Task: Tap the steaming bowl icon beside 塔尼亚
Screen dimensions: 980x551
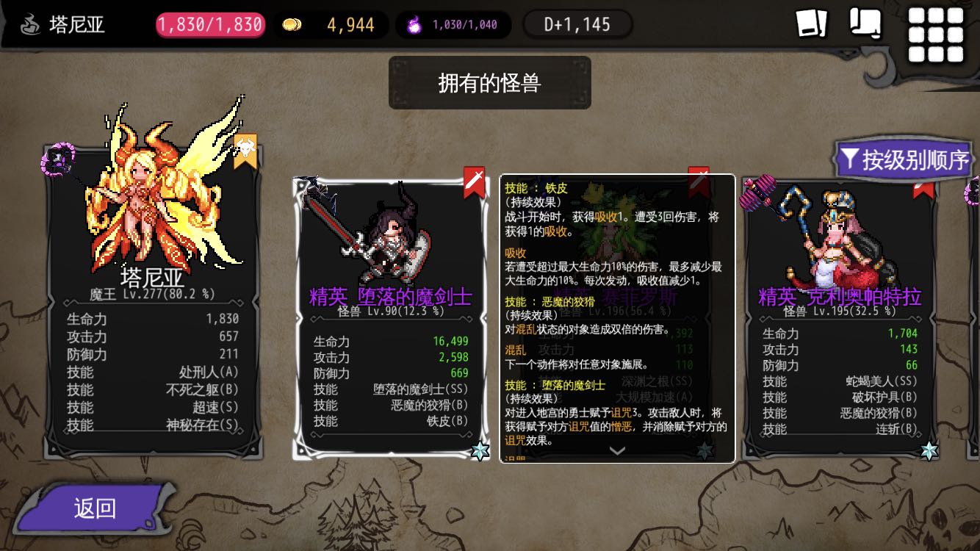Action: [30, 24]
